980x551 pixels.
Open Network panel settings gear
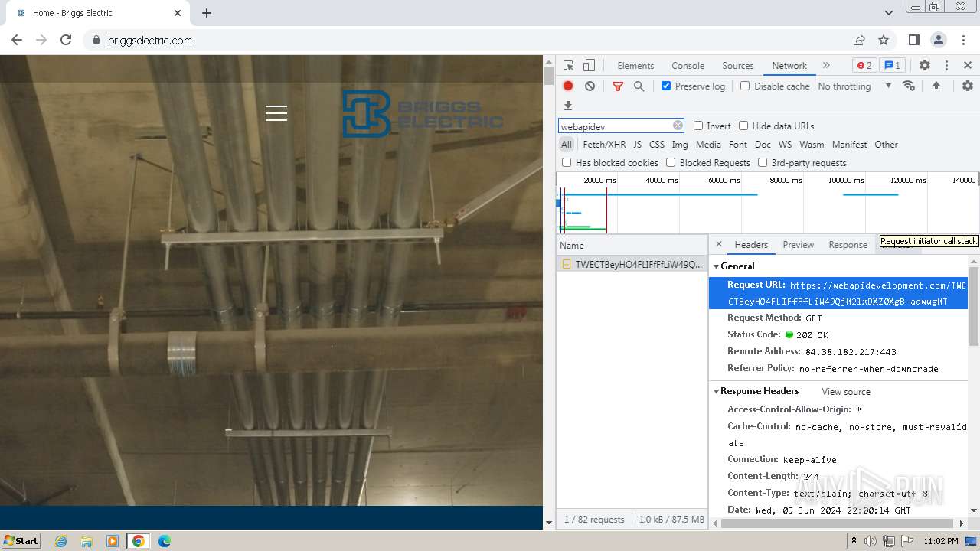click(x=968, y=86)
